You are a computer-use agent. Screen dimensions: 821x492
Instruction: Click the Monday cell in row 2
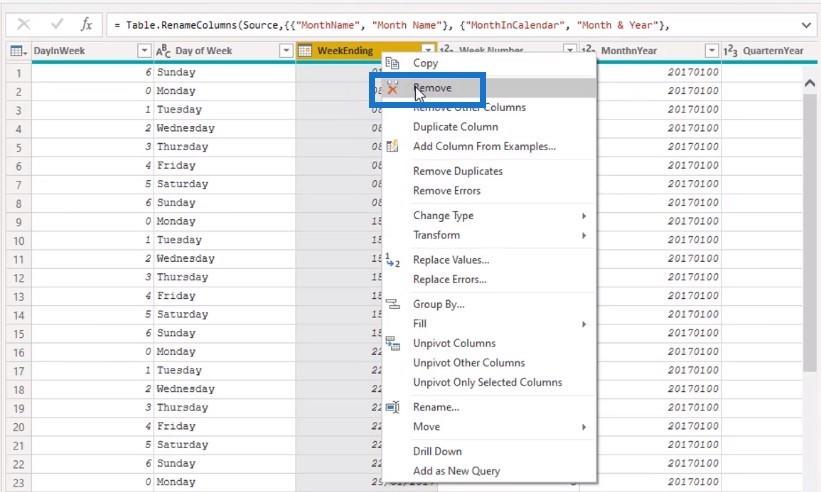click(225, 91)
